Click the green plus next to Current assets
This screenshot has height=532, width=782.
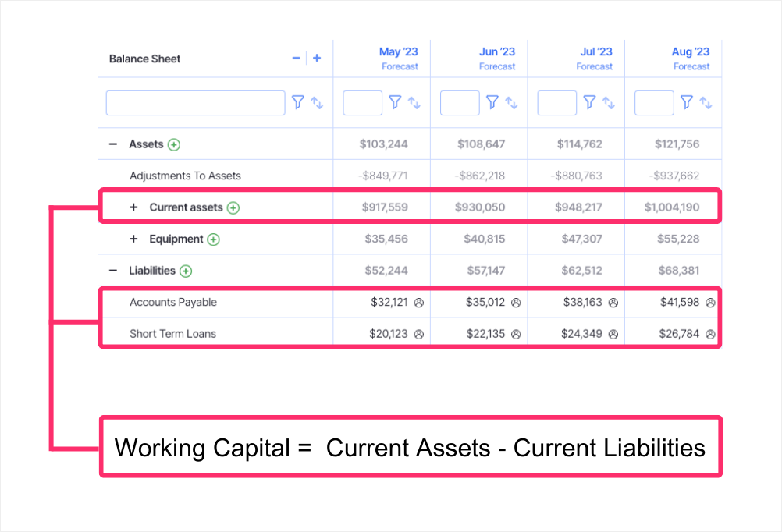click(233, 207)
